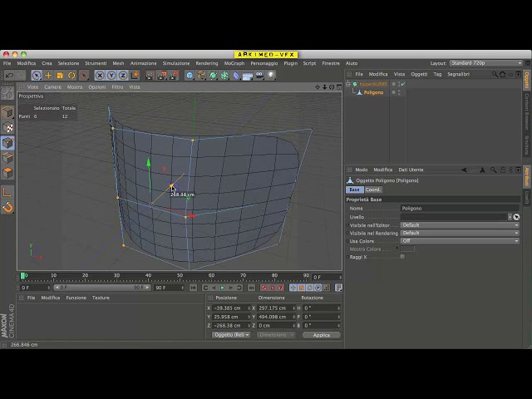Click the Axis mode L icon
The height and width of the screenshot is (399, 532).
[7, 192]
